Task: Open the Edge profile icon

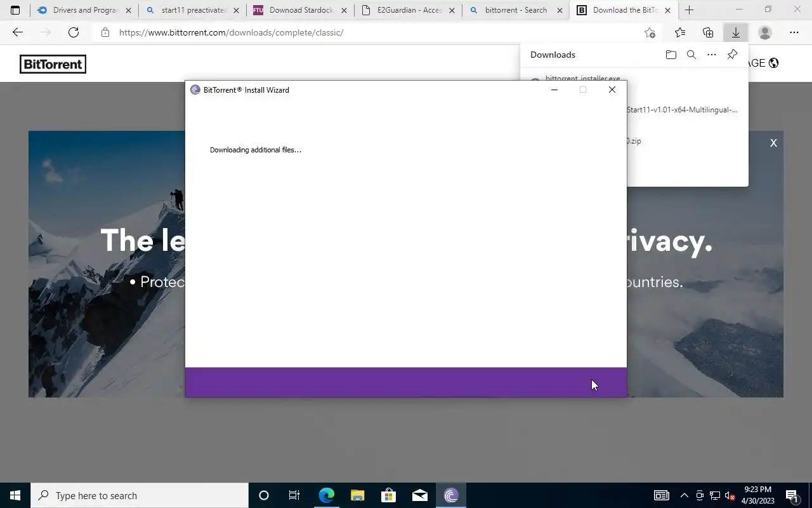Action: coord(765,32)
